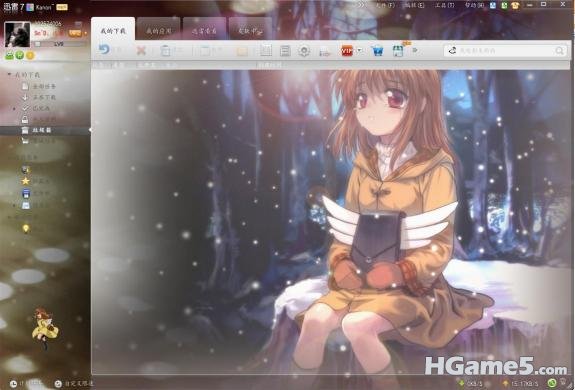Image resolution: width=575 pixels, height=390 pixels.
Task: Click the trash bin toolbar icon
Action: pos(166,51)
